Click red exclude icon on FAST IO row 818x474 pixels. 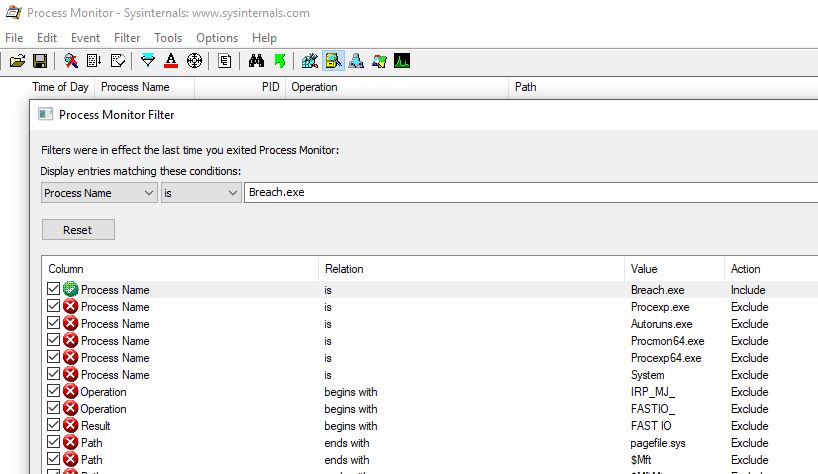(70, 425)
